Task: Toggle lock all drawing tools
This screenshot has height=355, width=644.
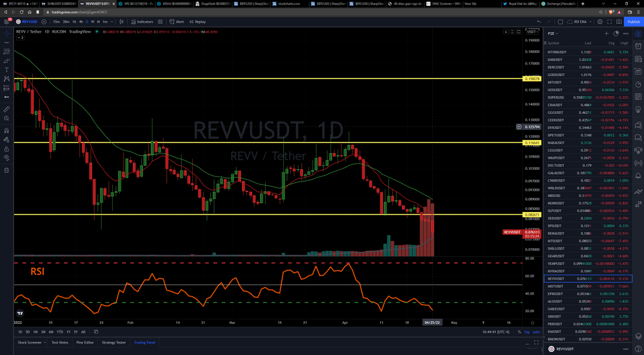Action: pyautogui.click(x=6, y=149)
